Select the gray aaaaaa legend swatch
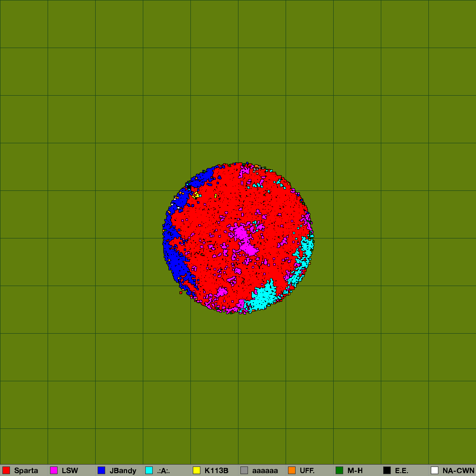 [244, 470]
